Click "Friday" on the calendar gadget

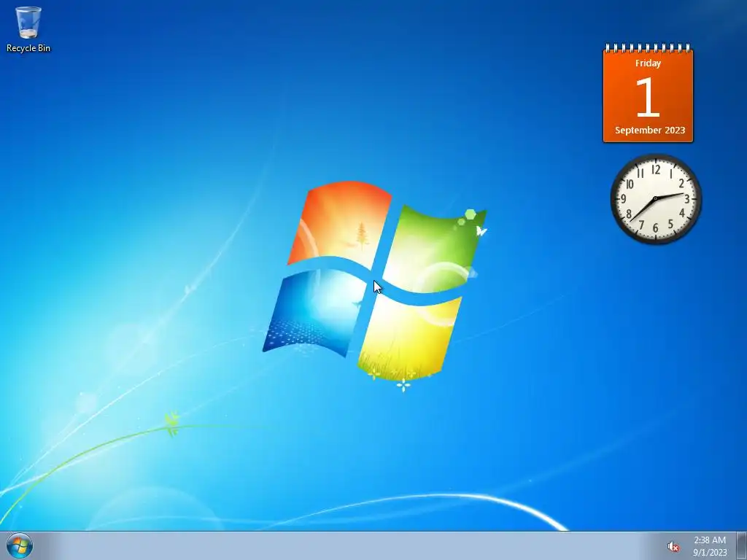(648, 63)
